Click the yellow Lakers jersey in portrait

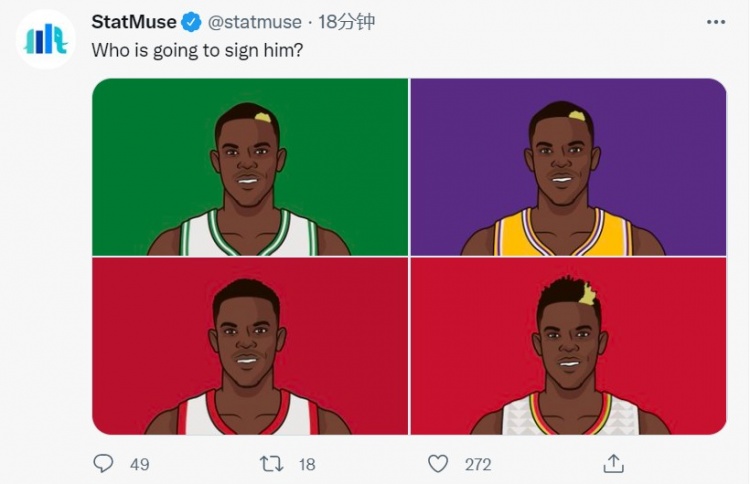pos(563,232)
